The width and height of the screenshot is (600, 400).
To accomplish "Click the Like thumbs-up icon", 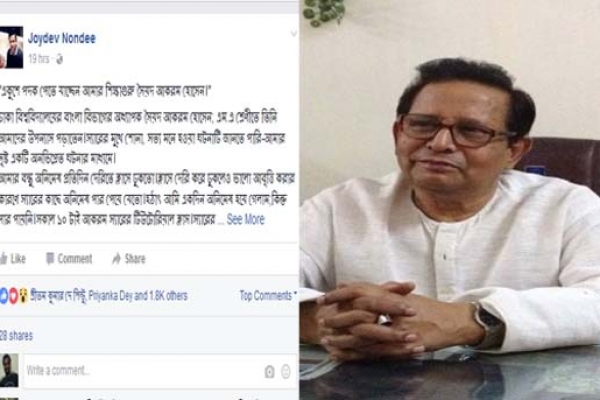I will coord(3,259).
